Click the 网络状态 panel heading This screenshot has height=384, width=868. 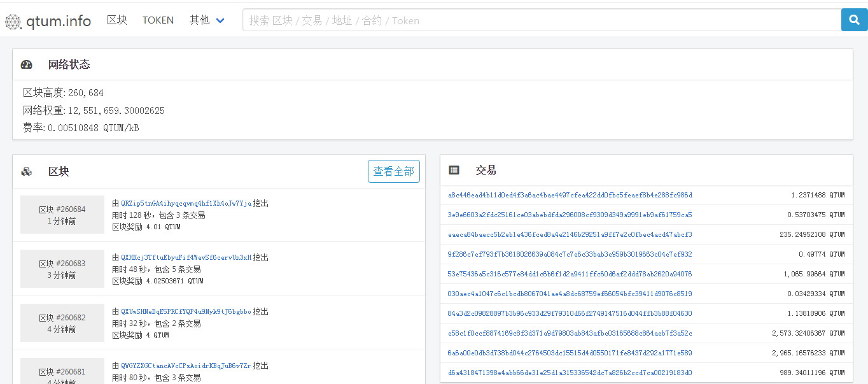[69, 64]
